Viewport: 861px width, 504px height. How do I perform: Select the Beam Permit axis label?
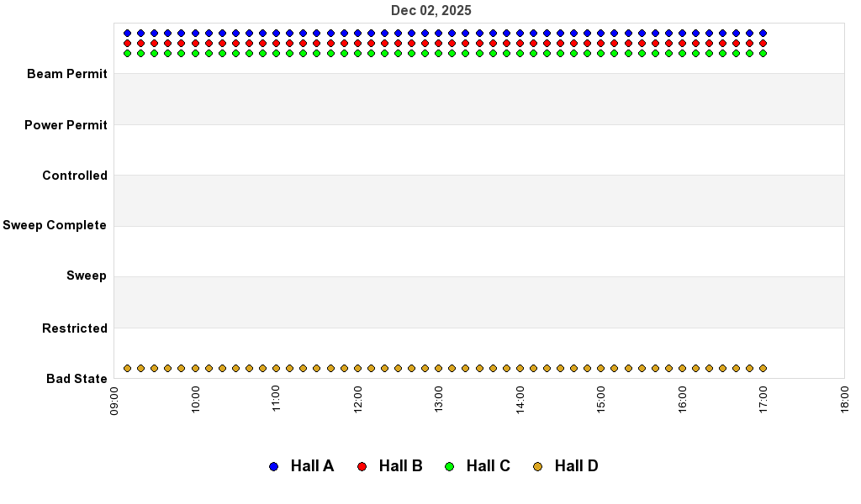(x=67, y=74)
